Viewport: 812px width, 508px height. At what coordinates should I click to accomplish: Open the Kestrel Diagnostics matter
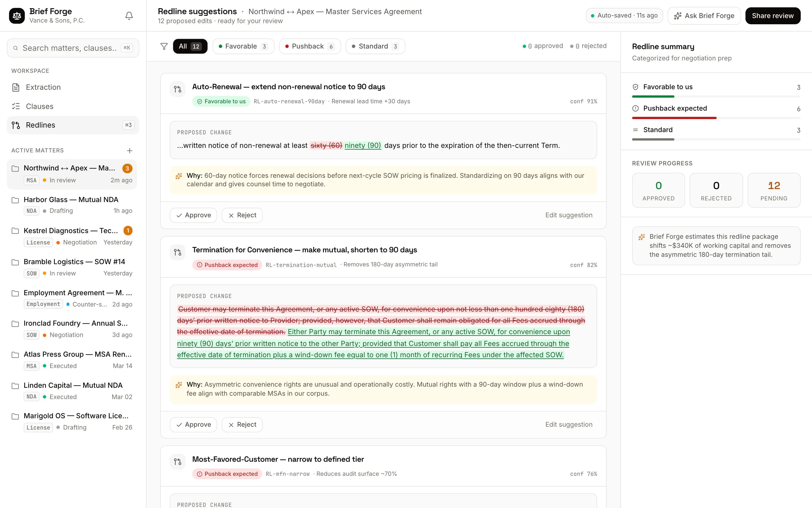click(72, 236)
